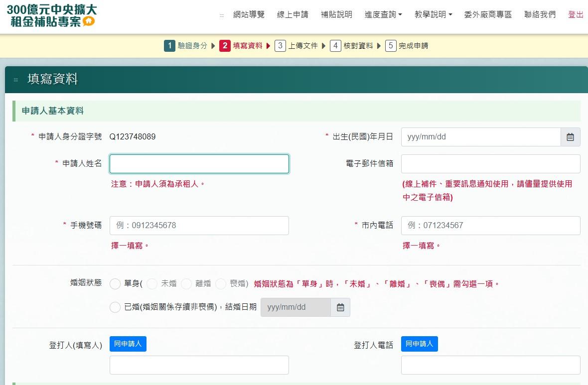Select the 已婚 marital status radio
Viewport: 588px width, 385px height.
(115, 307)
